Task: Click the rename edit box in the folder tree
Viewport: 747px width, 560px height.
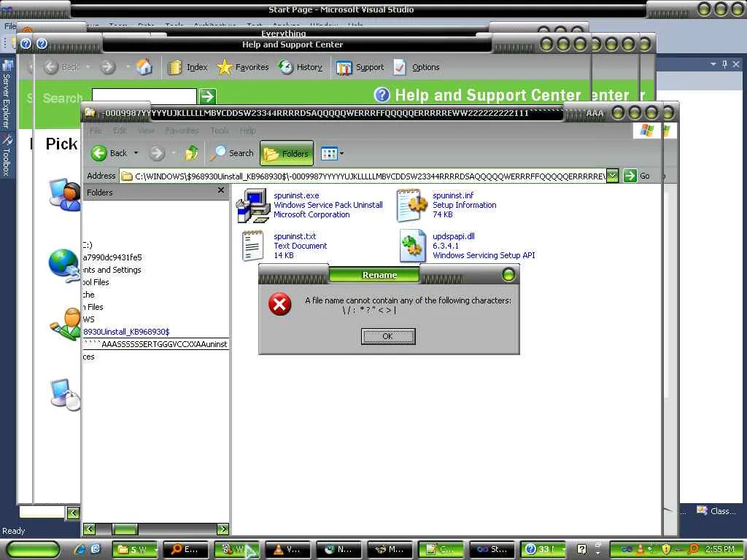Action: (x=156, y=344)
